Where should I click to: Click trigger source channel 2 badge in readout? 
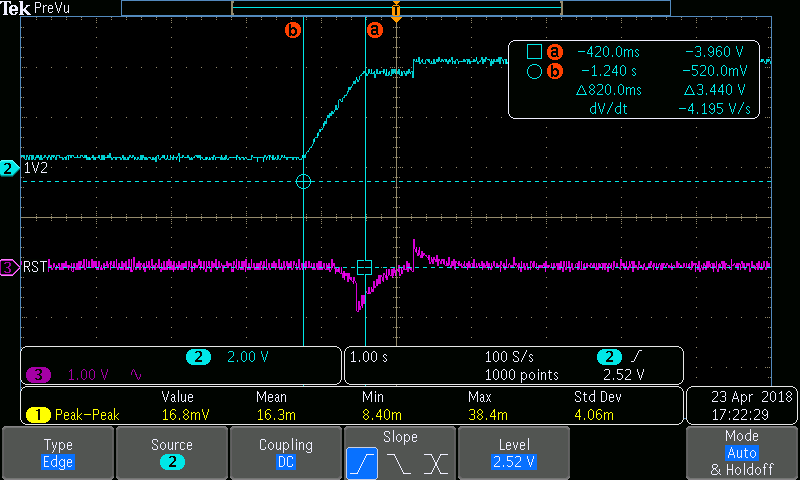(x=609, y=357)
